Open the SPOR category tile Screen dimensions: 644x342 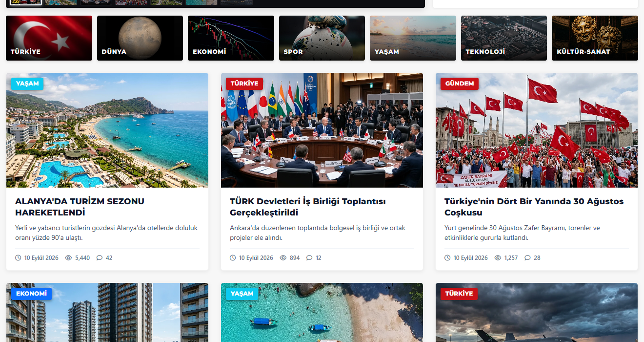(322, 38)
